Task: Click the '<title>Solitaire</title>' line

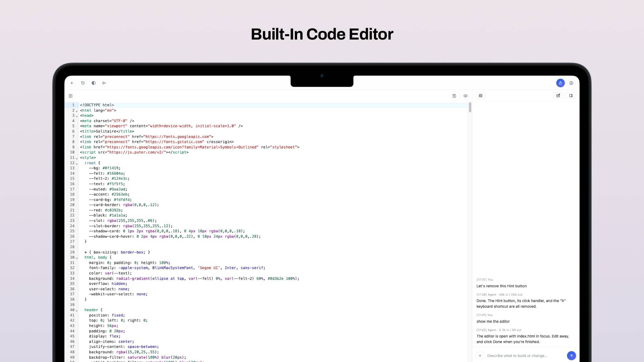Action: [x=107, y=131]
